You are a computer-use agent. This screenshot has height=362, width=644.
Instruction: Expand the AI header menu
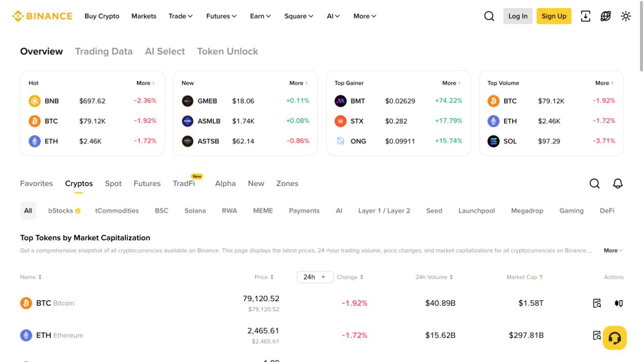click(333, 16)
